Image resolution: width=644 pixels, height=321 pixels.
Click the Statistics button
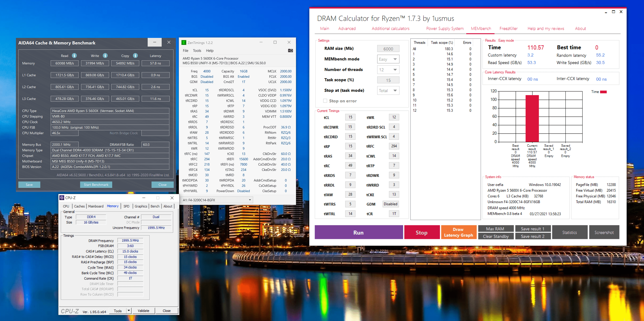click(569, 232)
